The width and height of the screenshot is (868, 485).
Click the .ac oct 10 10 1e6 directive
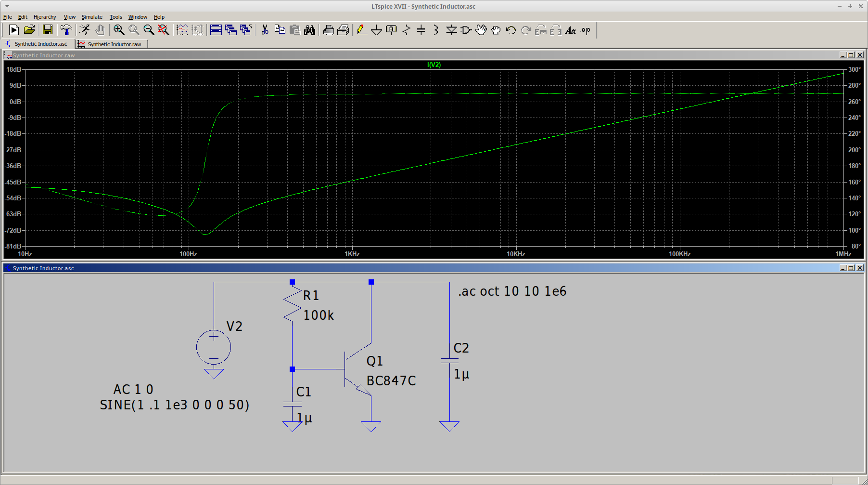(x=512, y=291)
